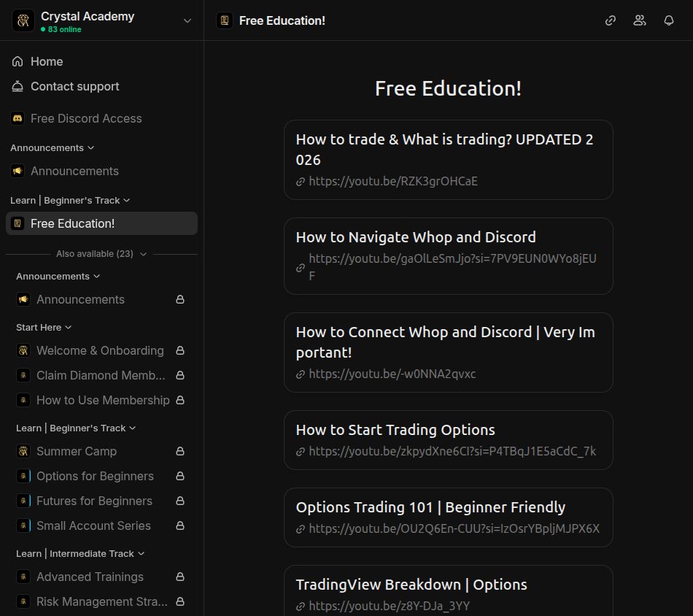Click lock icon next to locked Announcements

pos(180,299)
